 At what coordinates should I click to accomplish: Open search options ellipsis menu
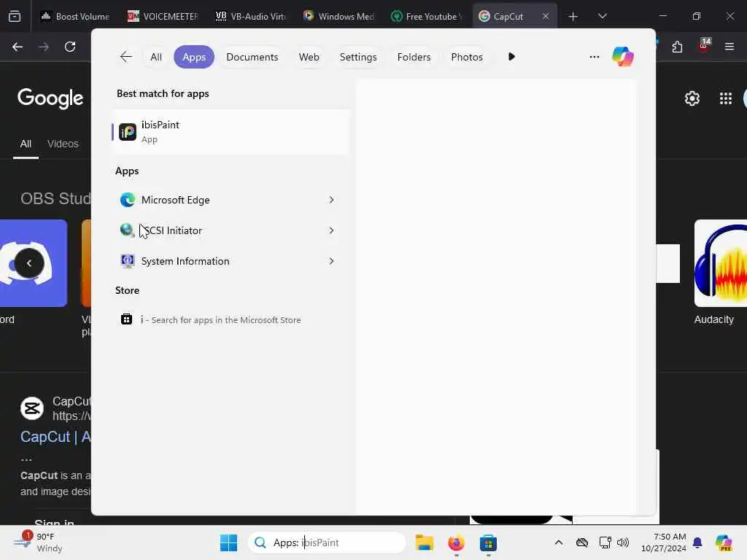click(x=594, y=57)
